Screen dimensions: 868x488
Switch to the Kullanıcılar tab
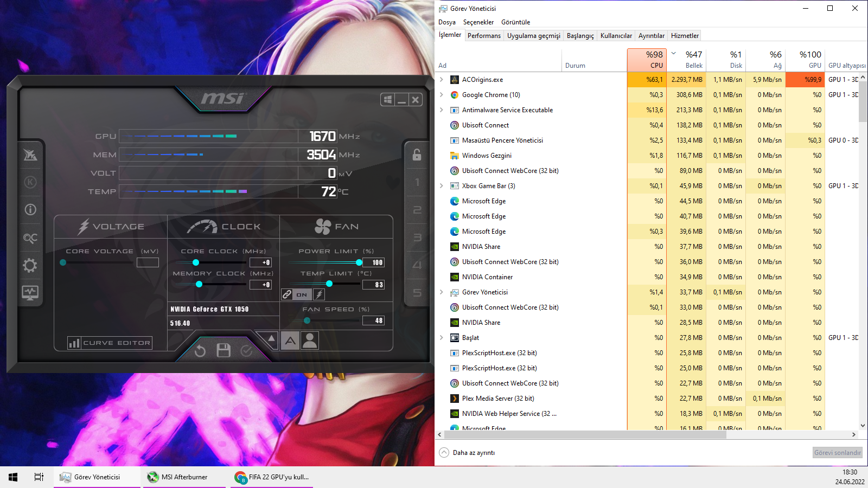pos(616,36)
